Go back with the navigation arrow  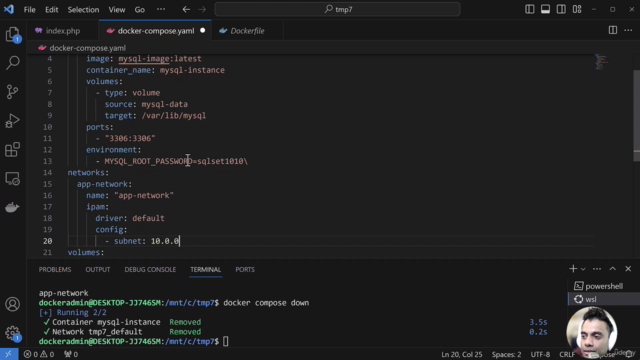[186, 9]
